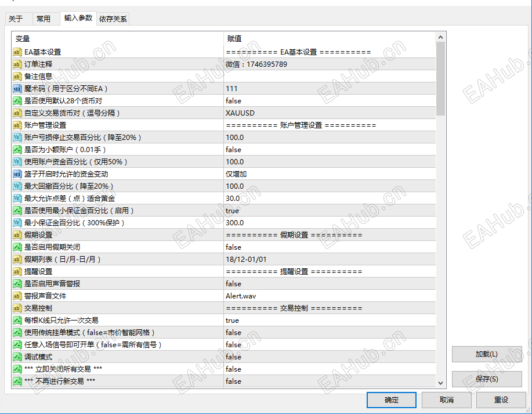Viewport: 532px width, 414px height.
Task: Click the ab icon beside 提醒设置
Action: tap(17, 272)
